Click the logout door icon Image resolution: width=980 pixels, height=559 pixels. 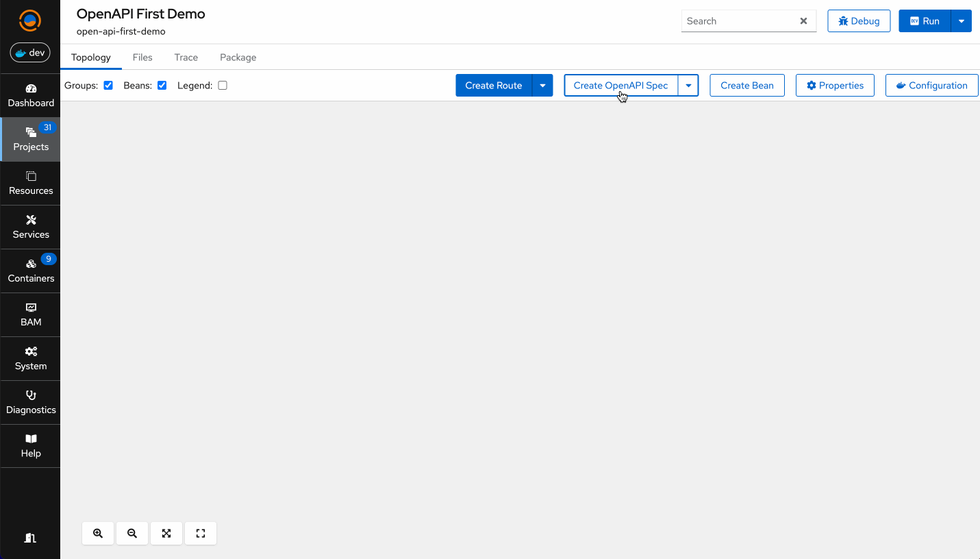(x=30, y=538)
